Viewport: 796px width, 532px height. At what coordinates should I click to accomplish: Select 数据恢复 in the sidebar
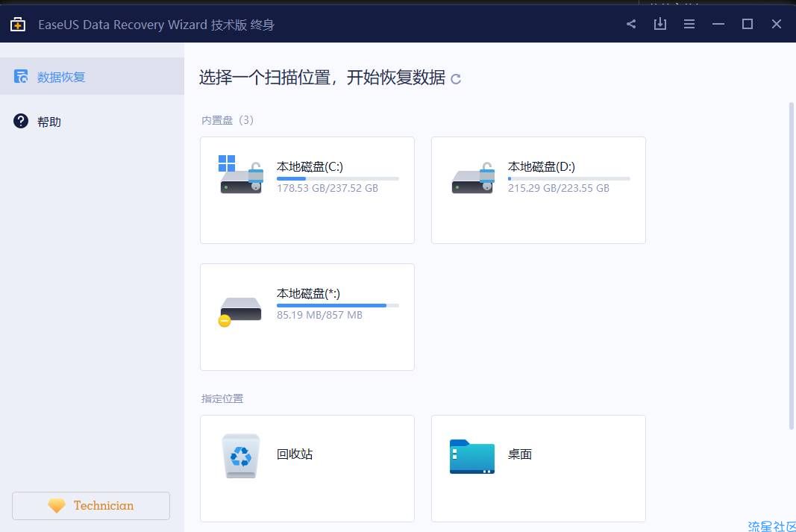[x=92, y=76]
